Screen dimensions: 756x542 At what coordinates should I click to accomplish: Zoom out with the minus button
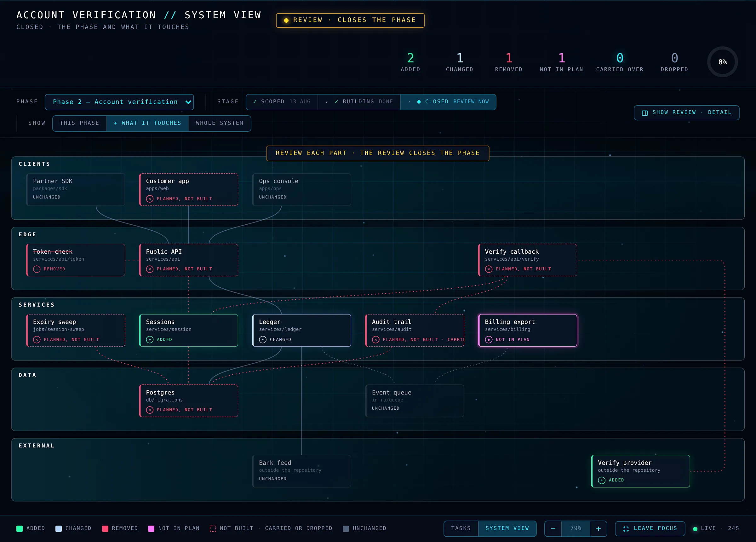click(553, 529)
